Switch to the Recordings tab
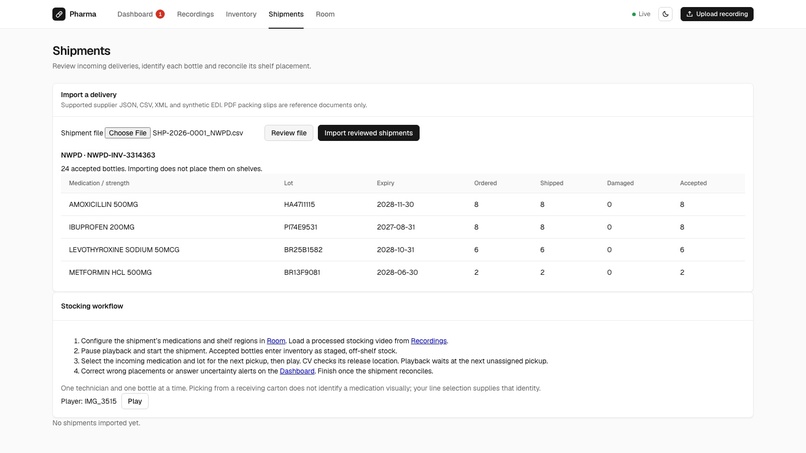Image resolution: width=806 pixels, height=453 pixels. [195, 14]
